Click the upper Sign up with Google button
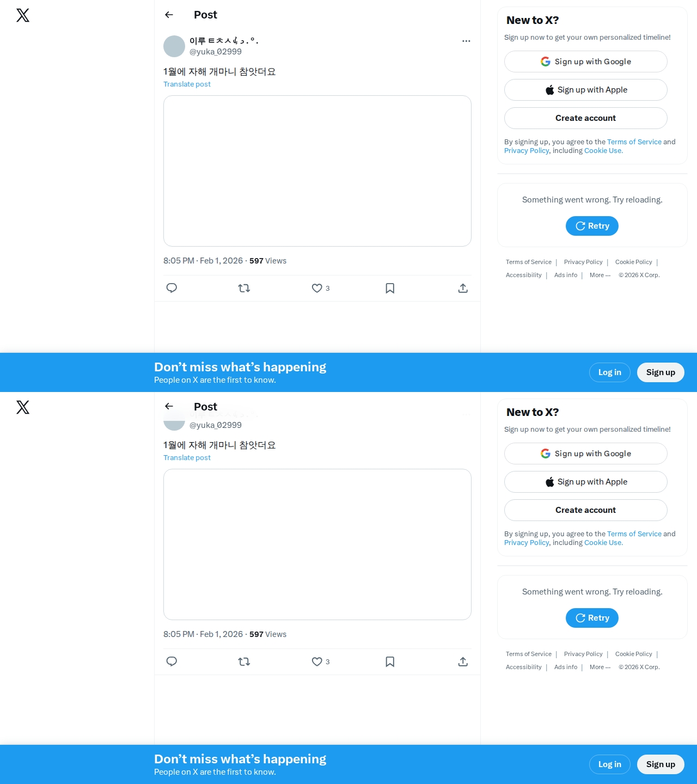This screenshot has width=697, height=784. tap(586, 62)
